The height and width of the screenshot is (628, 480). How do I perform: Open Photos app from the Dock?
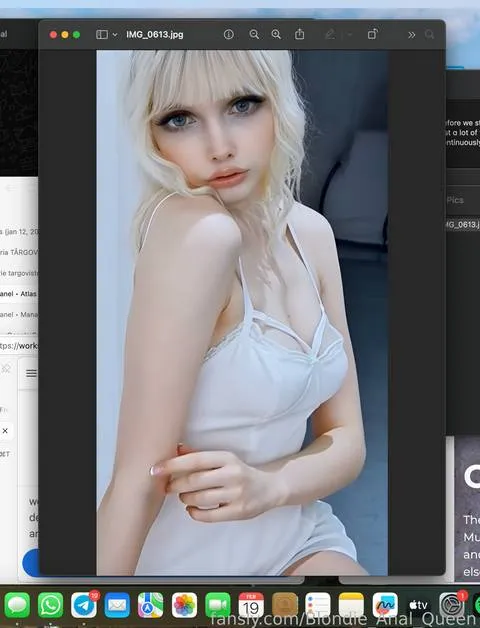(x=184, y=605)
